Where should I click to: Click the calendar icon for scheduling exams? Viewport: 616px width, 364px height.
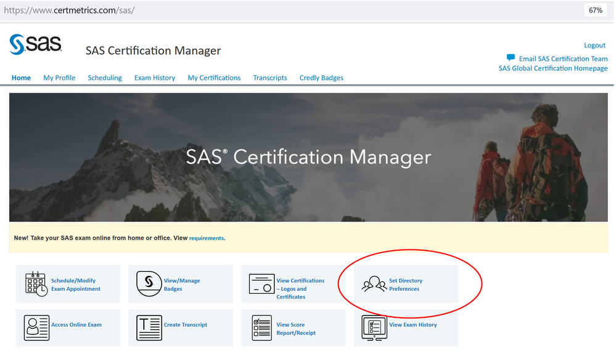(x=36, y=283)
